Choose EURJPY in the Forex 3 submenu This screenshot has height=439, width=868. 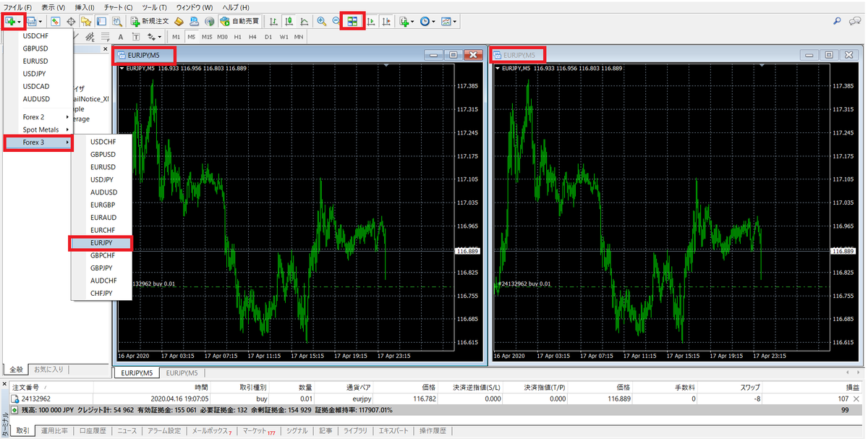click(x=101, y=242)
